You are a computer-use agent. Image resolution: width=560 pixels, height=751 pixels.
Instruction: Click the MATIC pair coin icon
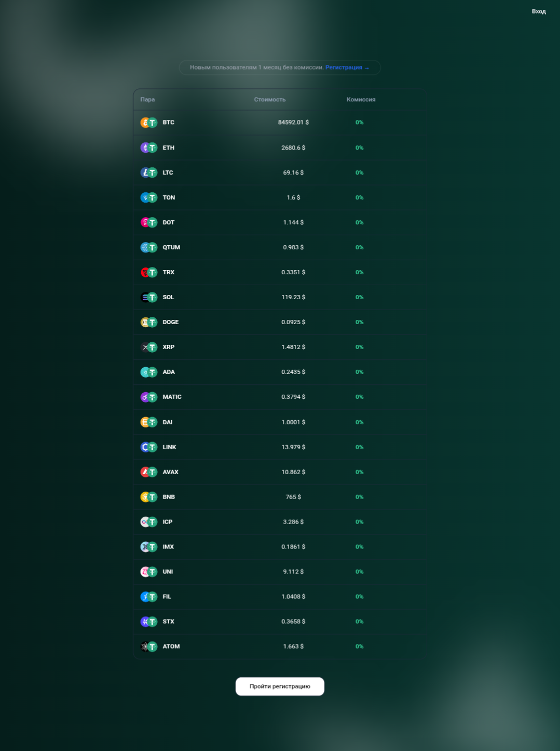click(148, 397)
